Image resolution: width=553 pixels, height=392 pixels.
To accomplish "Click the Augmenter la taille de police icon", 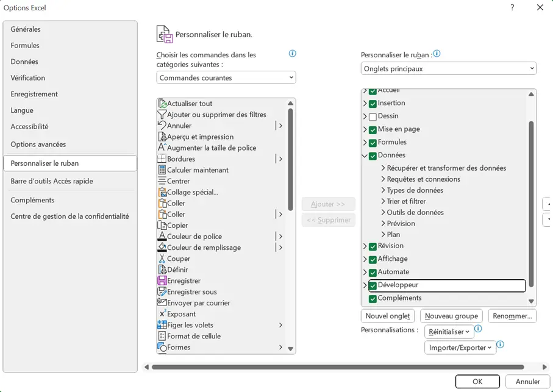I will (162, 148).
